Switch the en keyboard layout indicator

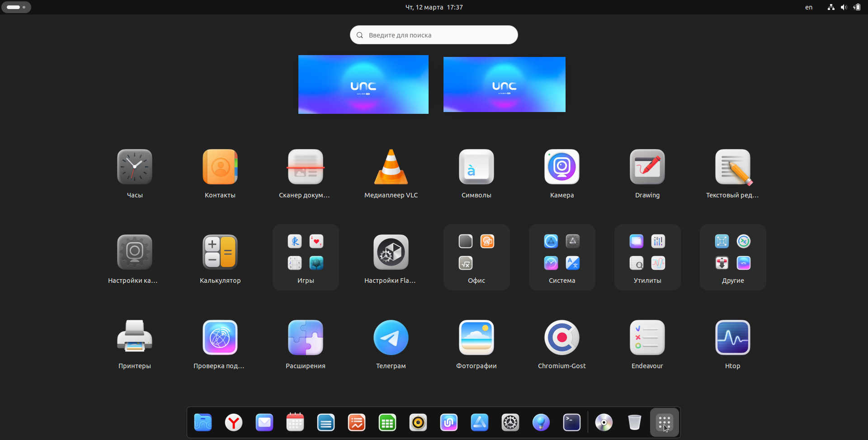tap(808, 7)
